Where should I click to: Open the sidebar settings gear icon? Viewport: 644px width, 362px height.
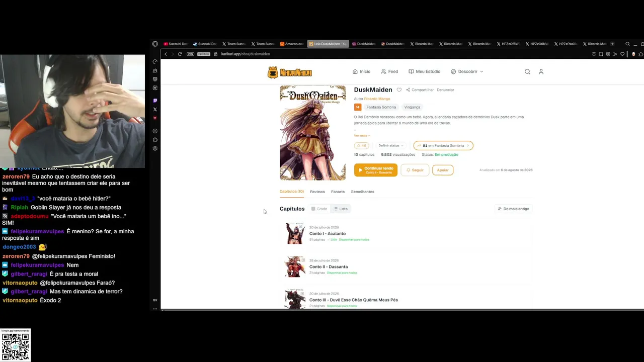tap(155, 148)
